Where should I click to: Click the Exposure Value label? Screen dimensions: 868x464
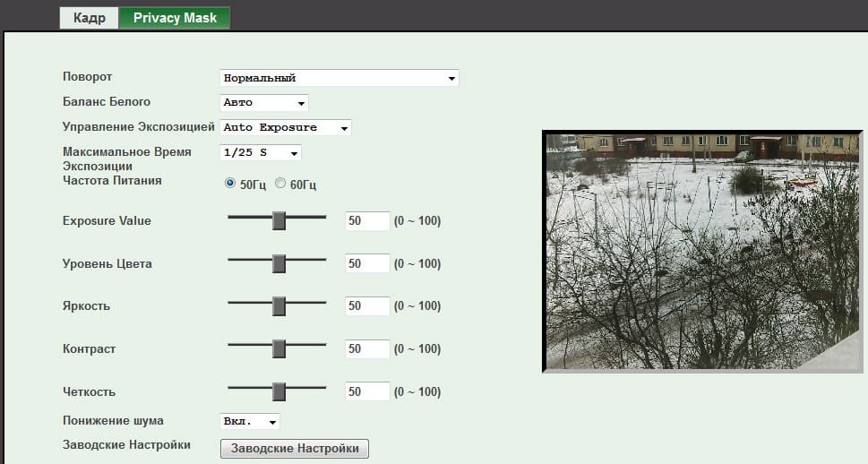click(107, 221)
